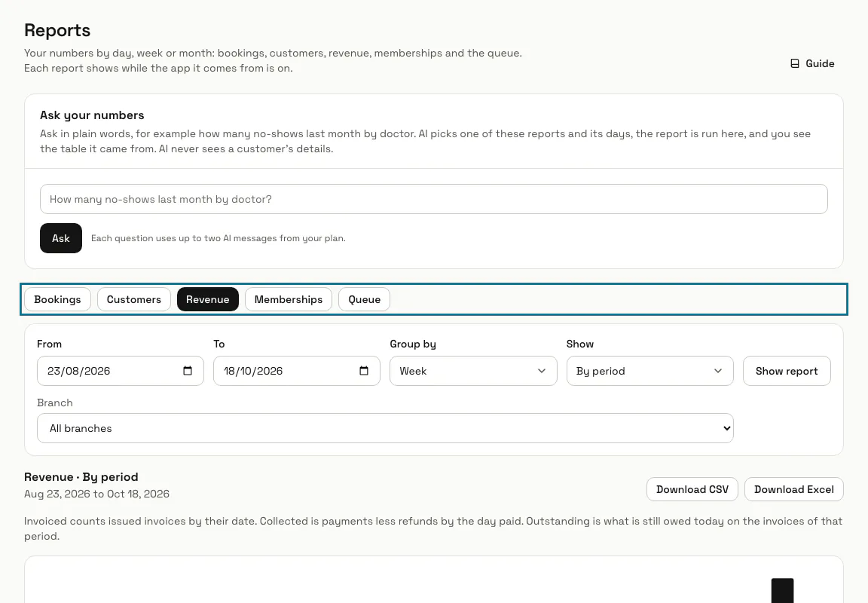
Task: Open the Group by Week dropdown
Action: [473, 371]
